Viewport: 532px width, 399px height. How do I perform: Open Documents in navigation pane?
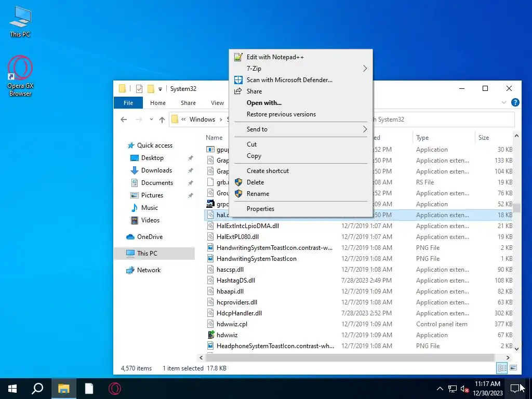[157, 183]
